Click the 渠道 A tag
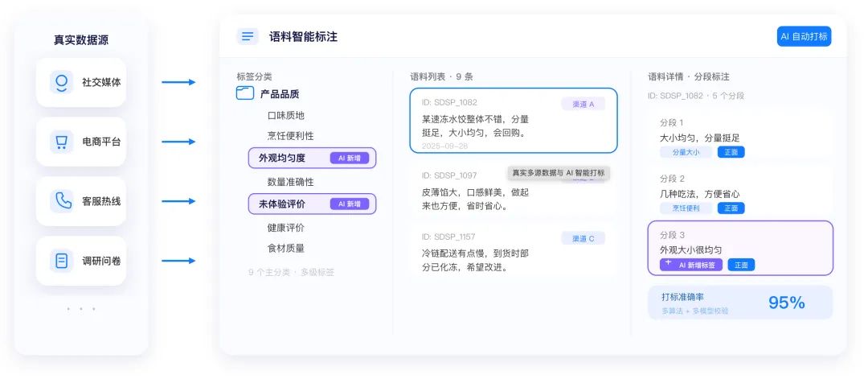This screenshot has width=868, height=379. click(583, 104)
